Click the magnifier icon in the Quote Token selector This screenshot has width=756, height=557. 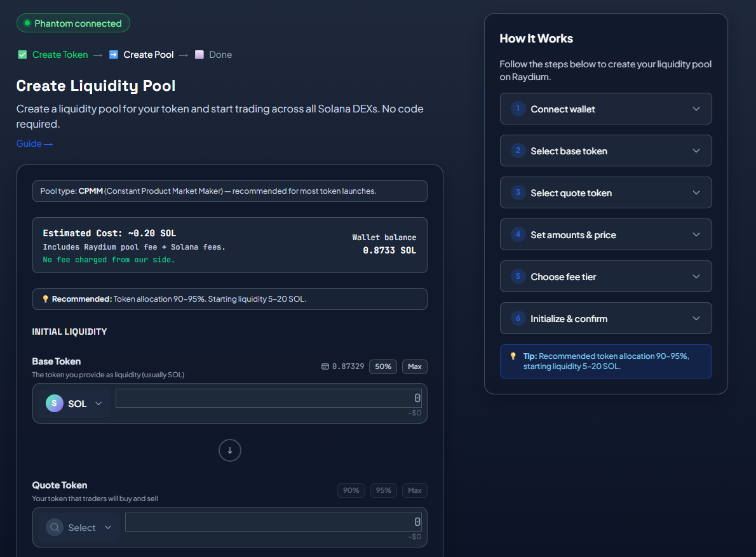coord(54,527)
